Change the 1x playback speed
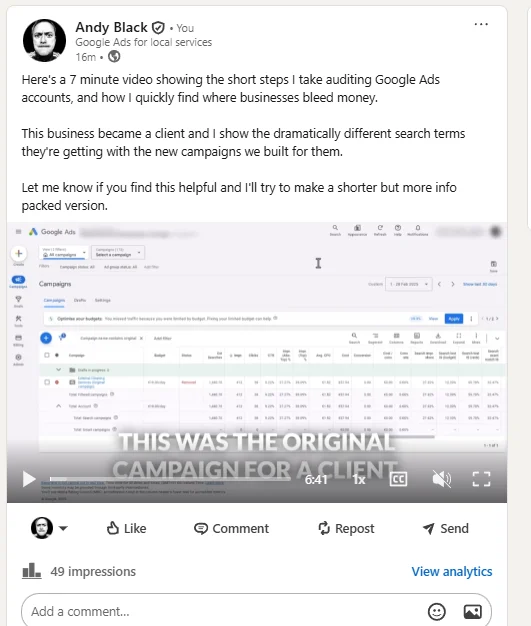531x626 pixels. [359, 479]
